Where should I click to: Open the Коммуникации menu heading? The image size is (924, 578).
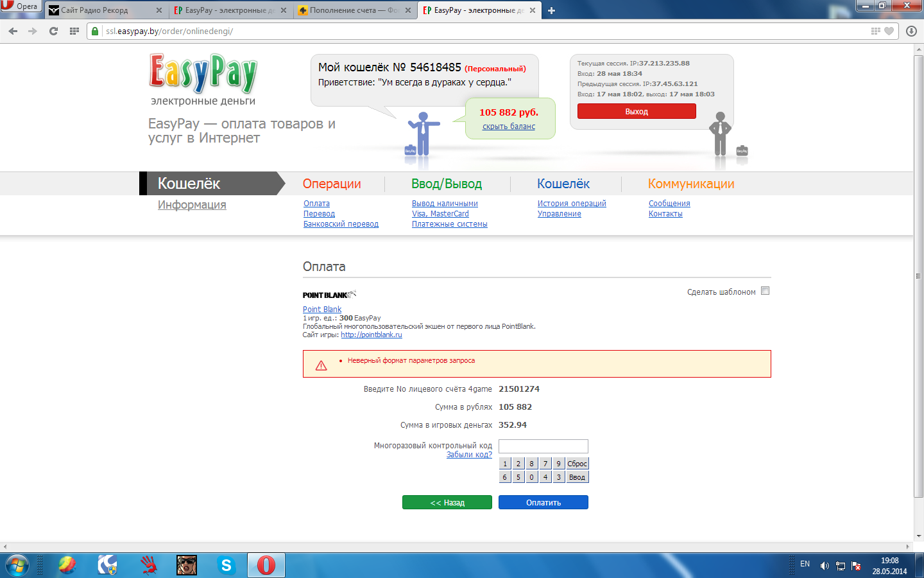coord(691,184)
